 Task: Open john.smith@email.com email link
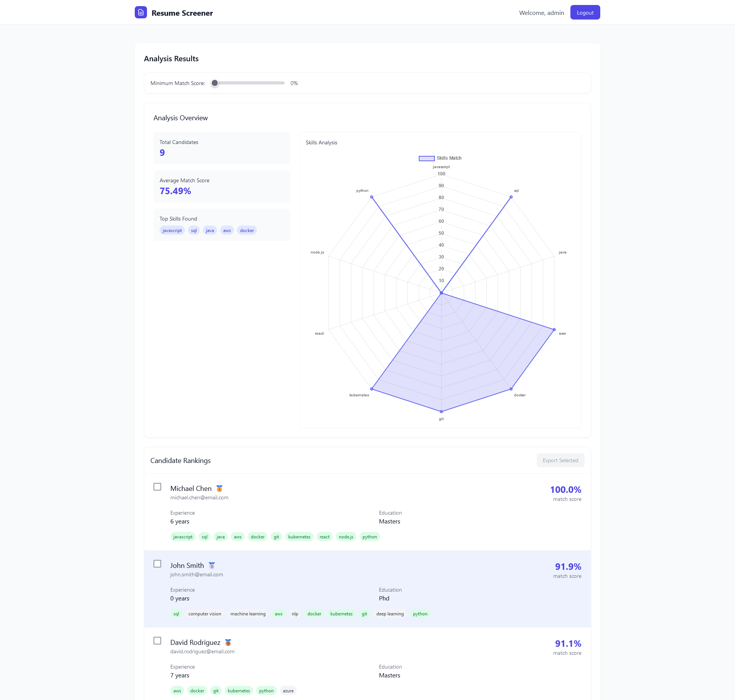coord(196,574)
